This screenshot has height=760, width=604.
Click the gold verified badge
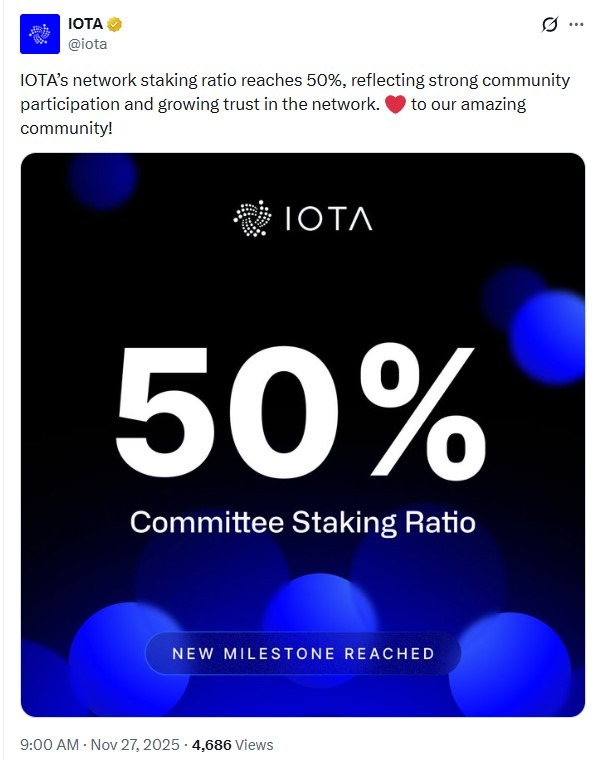pos(116,24)
